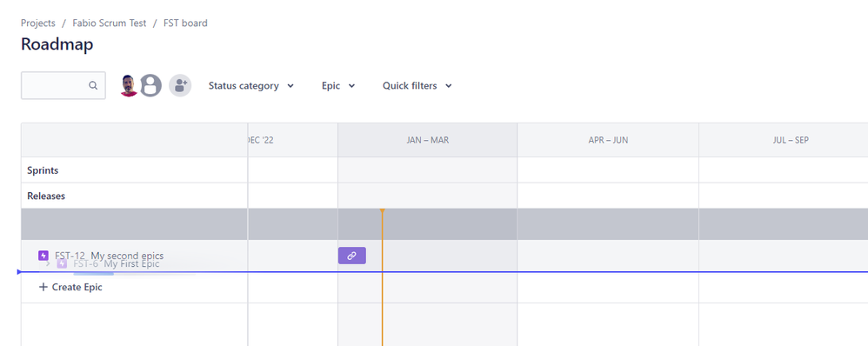Click the orange today marker line
The height and width of the screenshot is (346, 868).
coord(382,276)
